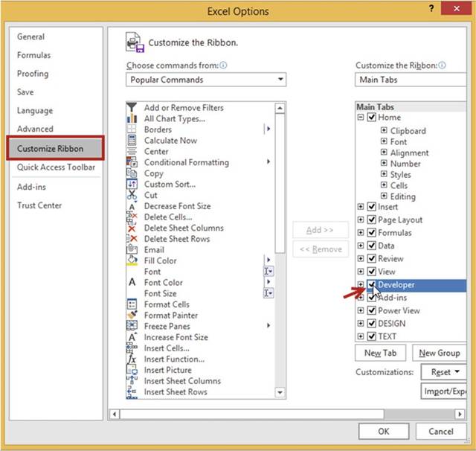Click the Cut scissors icon
The height and width of the screenshot is (451, 476).
coord(132,195)
